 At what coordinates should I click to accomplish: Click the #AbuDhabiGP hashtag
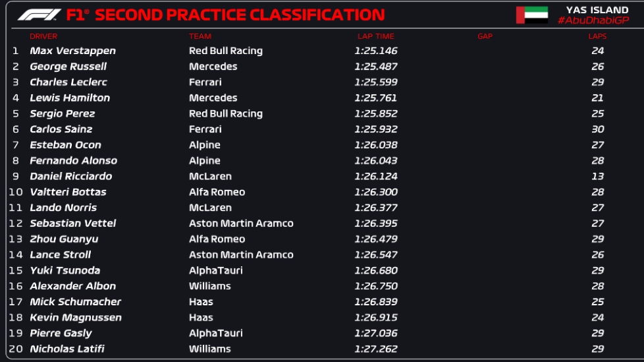[593, 20]
